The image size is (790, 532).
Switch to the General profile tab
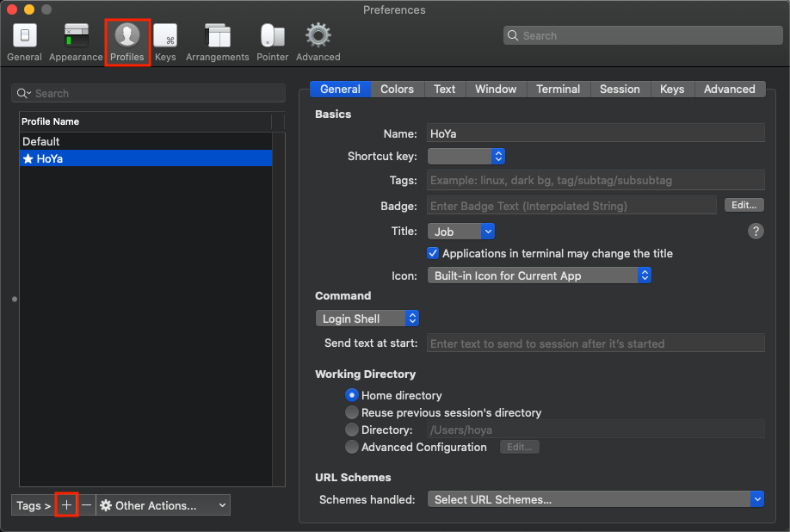(x=340, y=90)
